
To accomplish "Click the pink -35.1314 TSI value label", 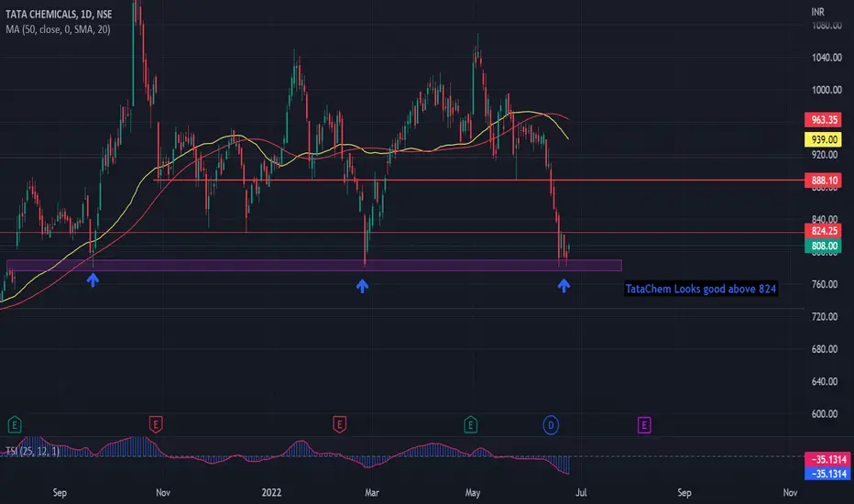I will [x=827, y=459].
